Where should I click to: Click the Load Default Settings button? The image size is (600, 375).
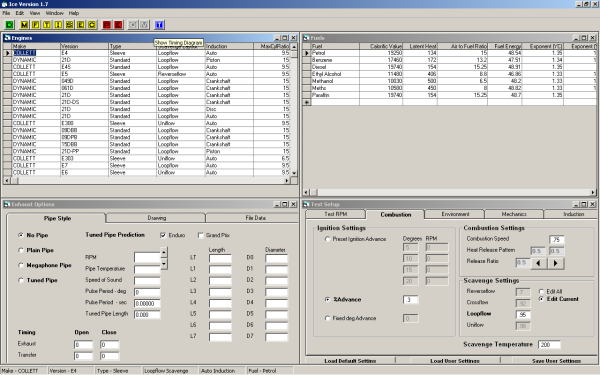(x=350, y=360)
